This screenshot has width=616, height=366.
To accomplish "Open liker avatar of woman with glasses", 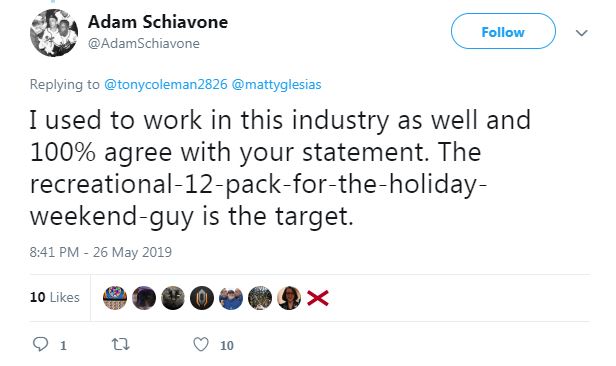I will tap(289, 298).
